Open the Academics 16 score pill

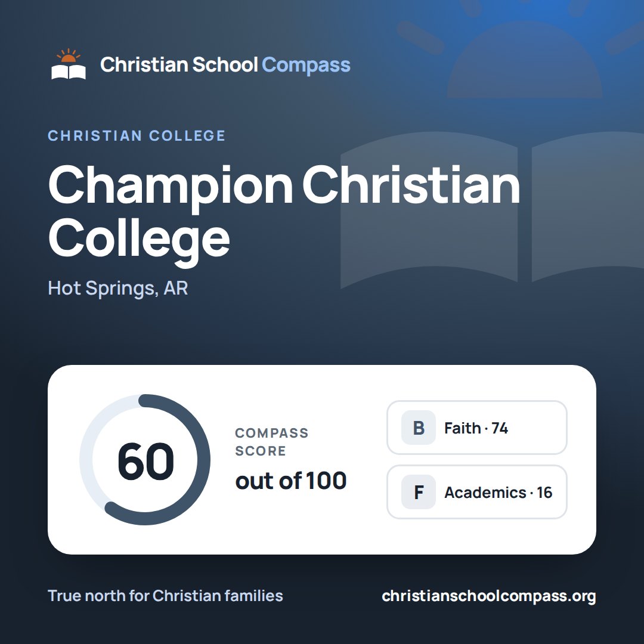click(x=477, y=492)
